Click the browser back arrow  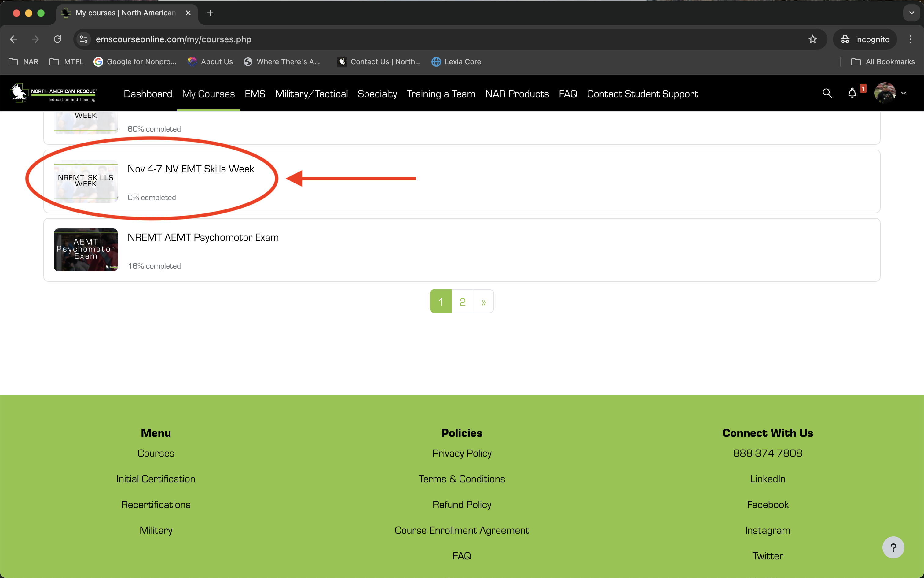click(x=14, y=39)
